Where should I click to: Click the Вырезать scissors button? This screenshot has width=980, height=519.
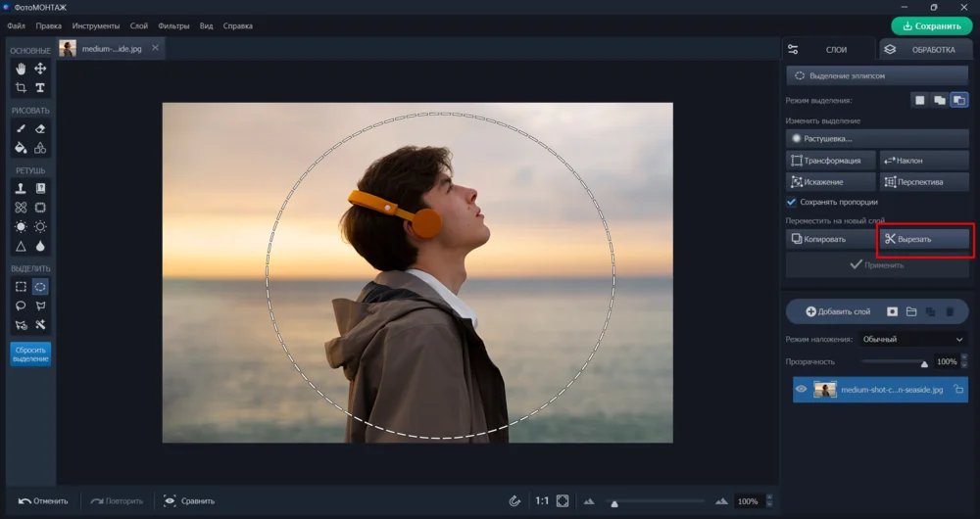tap(924, 239)
